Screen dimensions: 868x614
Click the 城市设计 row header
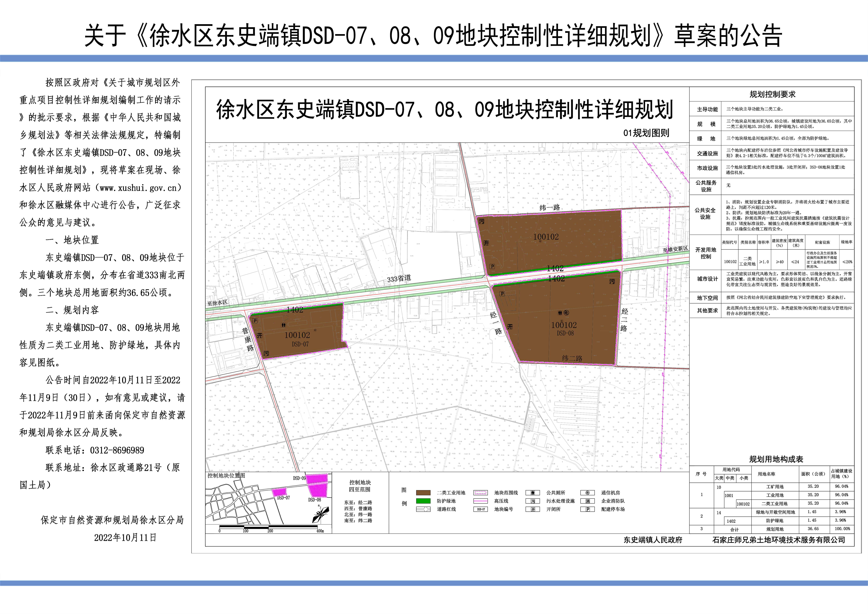tap(707, 279)
